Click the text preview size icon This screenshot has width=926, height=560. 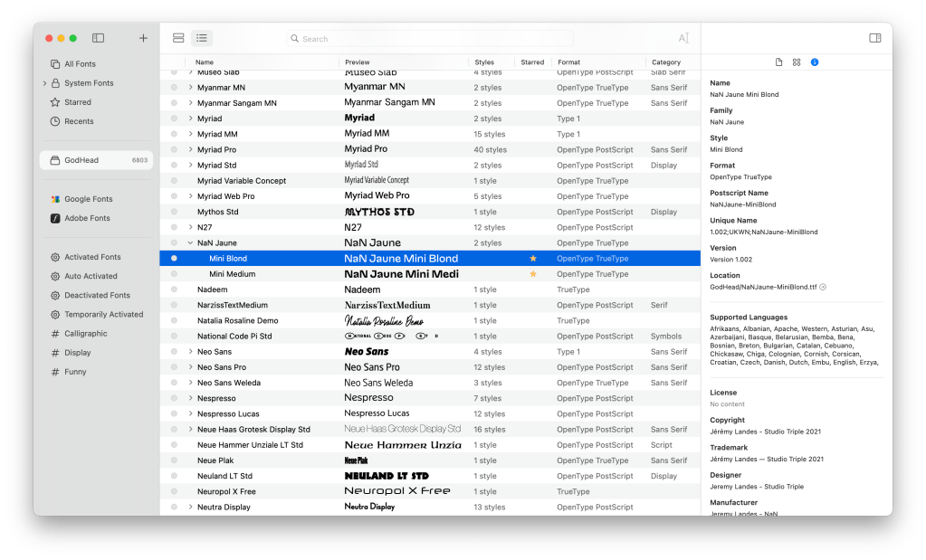pyautogui.click(x=683, y=38)
